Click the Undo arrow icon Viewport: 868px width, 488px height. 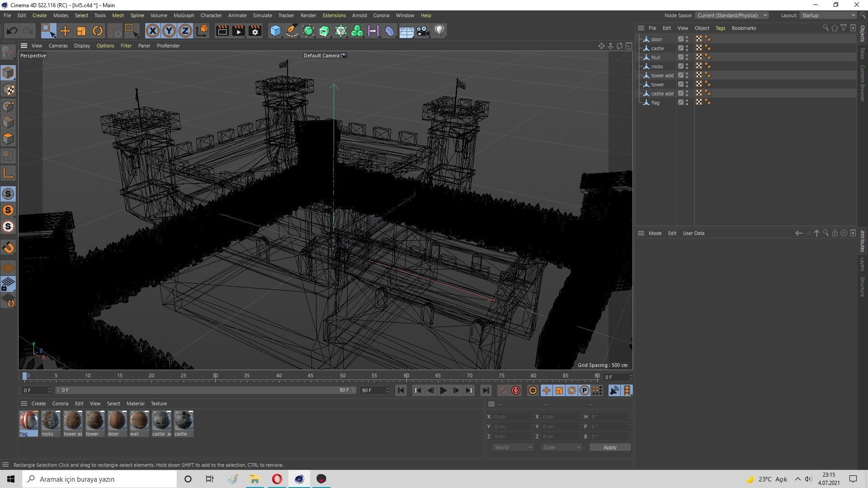(12, 31)
